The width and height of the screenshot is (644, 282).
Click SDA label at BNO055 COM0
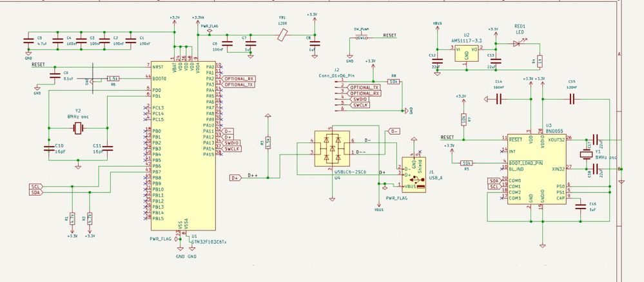point(494,181)
